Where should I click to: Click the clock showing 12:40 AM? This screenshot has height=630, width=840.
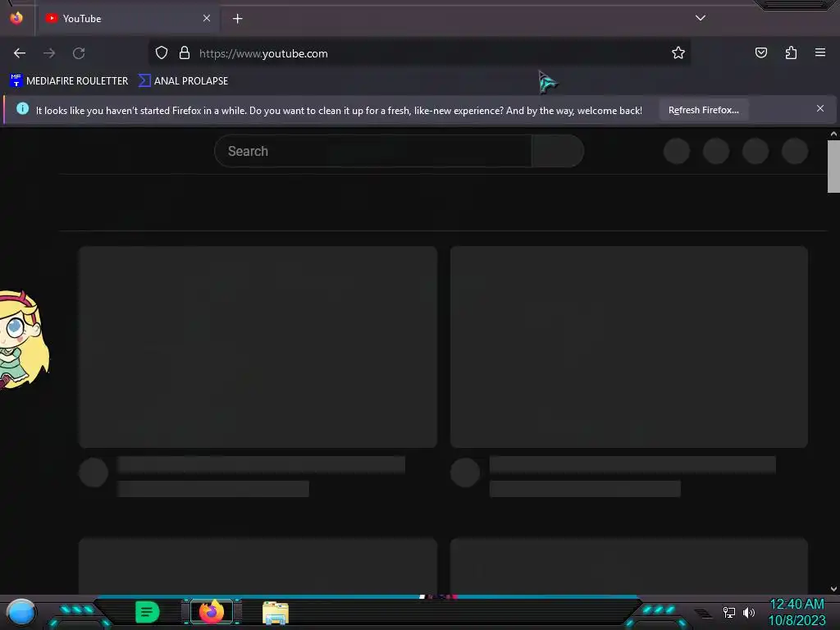(797, 604)
